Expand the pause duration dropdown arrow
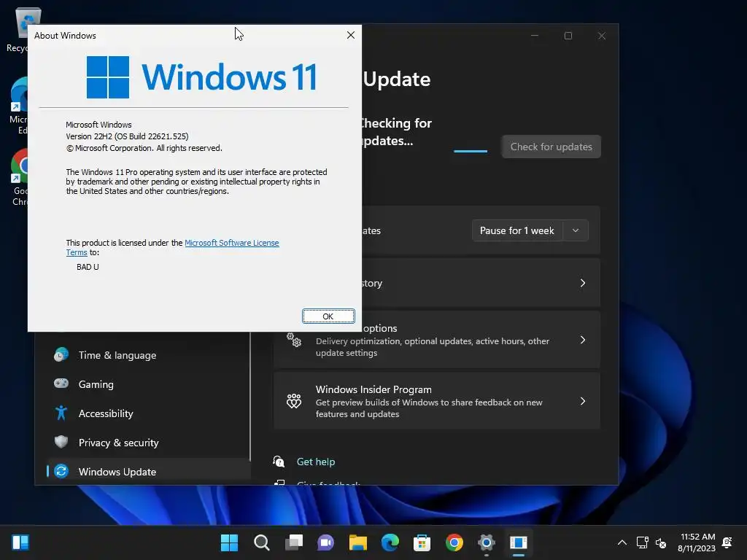Viewport: 747px width, 560px height. tap(576, 230)
